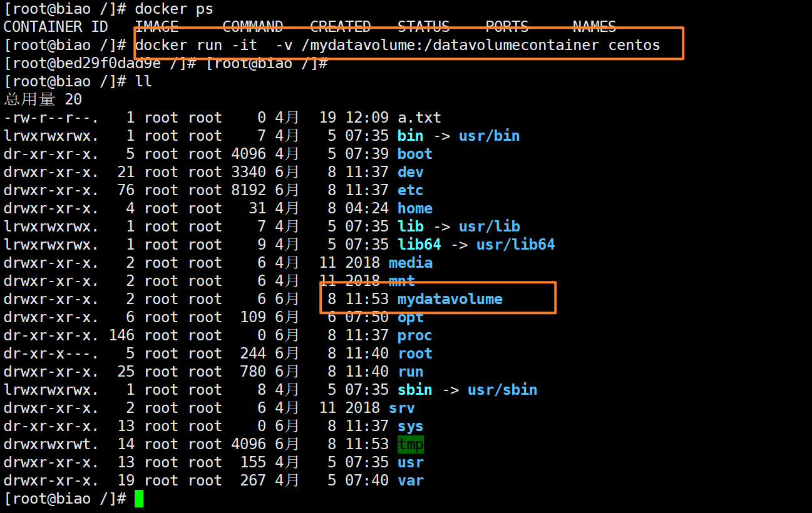Click the size 155 in usr row
Screen dimensions: 812x513
pos(253,462)
